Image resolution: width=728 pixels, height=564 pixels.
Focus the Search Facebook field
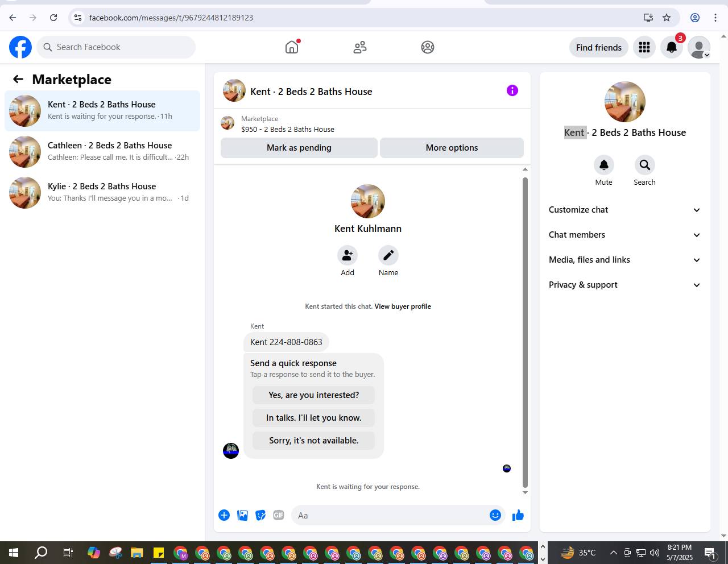[x=116, y=47]
